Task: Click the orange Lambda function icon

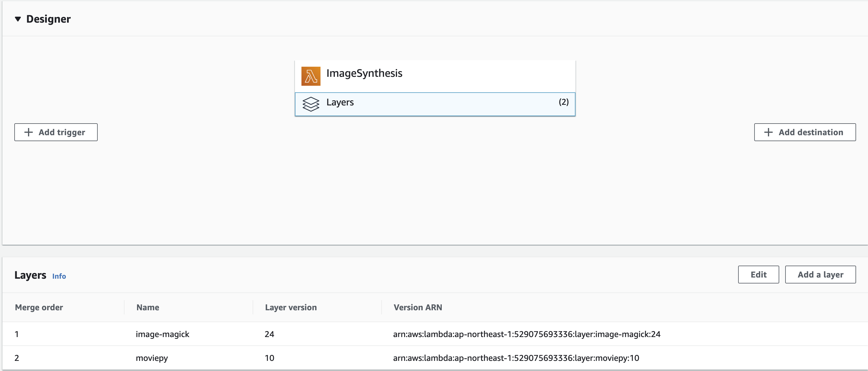Action: tap(310, 76)
